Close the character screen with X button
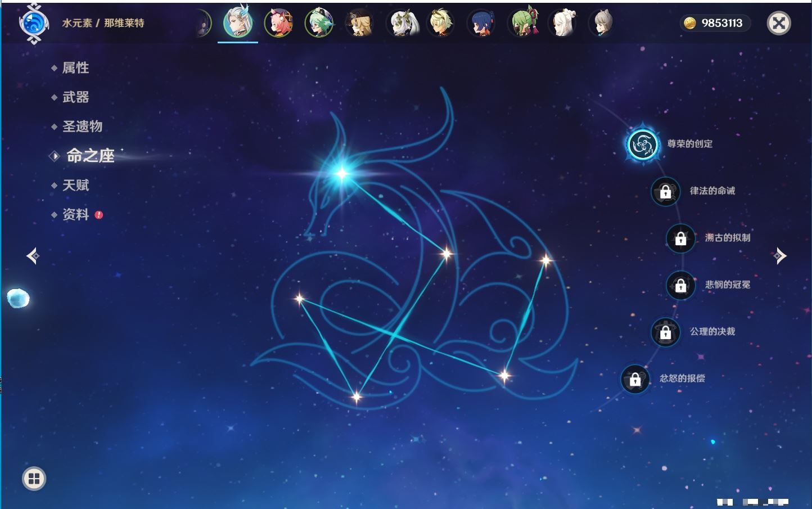 (779, 23)
